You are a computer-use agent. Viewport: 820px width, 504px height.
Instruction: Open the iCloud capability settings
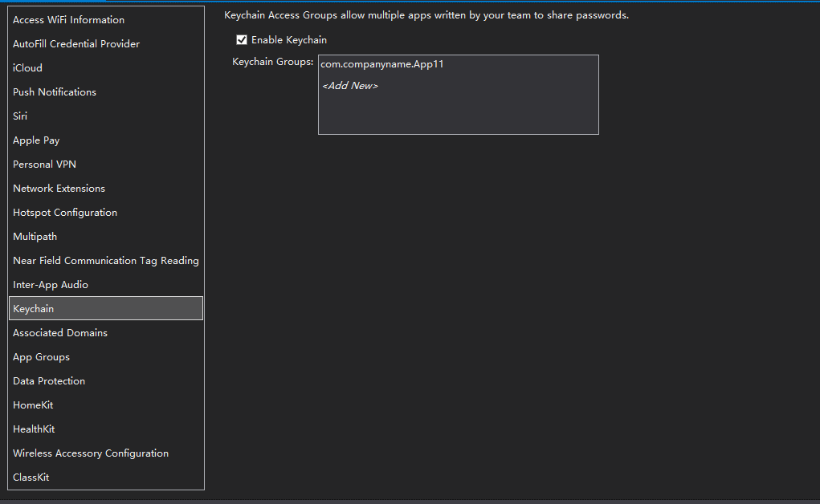tap(28, 68)
